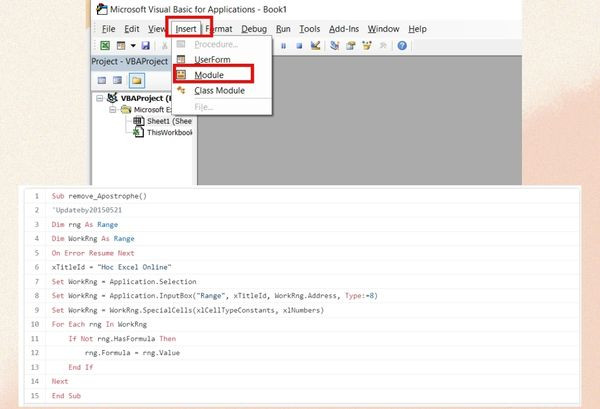Screen dimensions: 600x409
Task: Click code line 'On Error Resume Next'
Action: point(93,253)
